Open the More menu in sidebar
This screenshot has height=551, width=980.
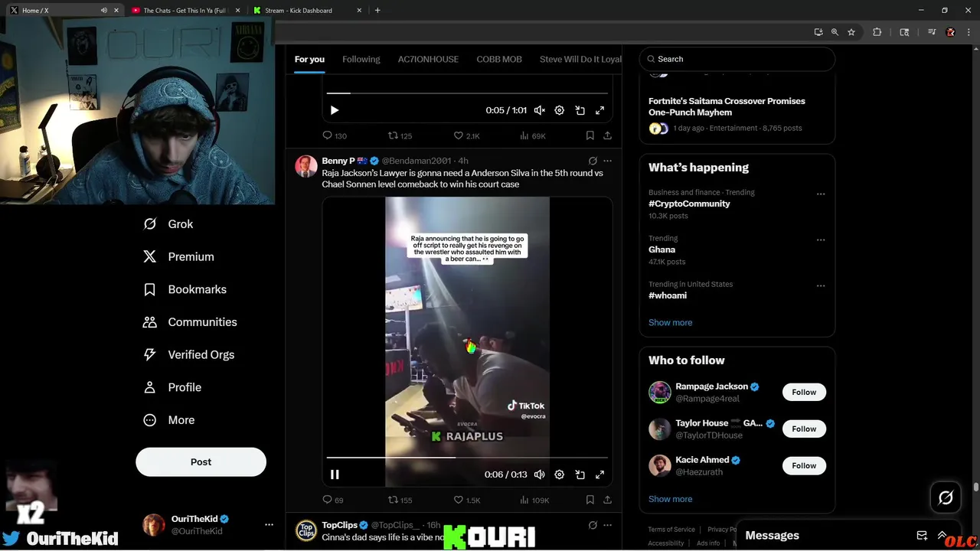[x=168, y=420]
